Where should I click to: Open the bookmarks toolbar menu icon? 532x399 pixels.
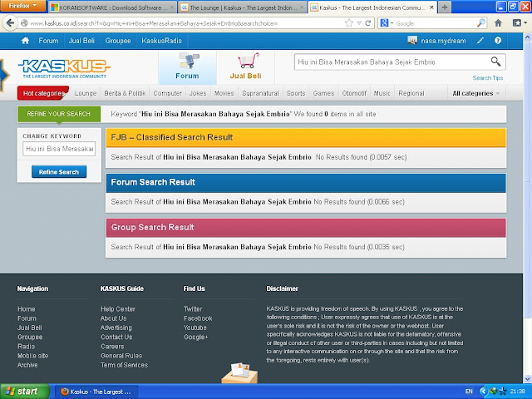coord(520,23)
